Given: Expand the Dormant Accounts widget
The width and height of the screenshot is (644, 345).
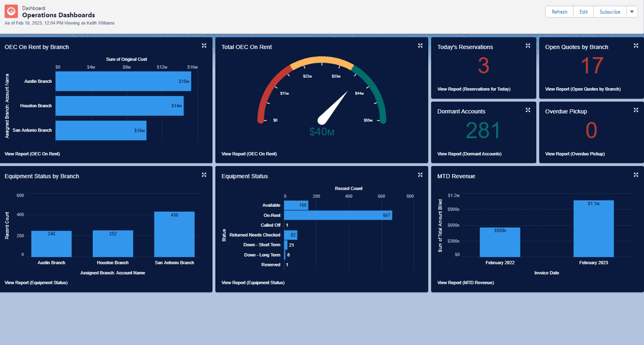Looking at the screenshot, I should pyautogui.click(x=528, y=110).
